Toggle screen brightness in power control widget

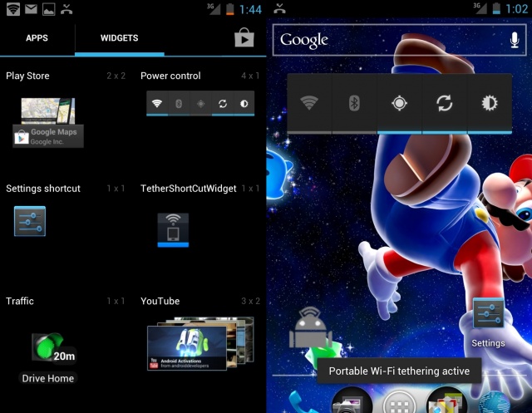point(489,103)
